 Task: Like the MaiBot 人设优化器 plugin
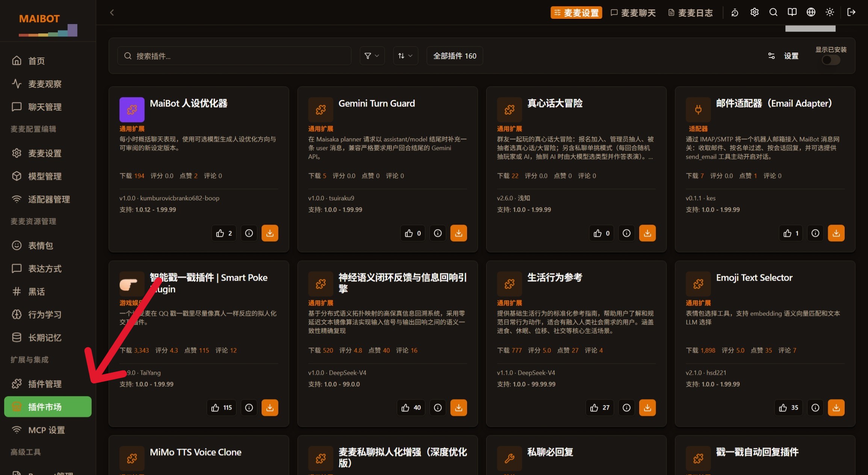point(224,233)
